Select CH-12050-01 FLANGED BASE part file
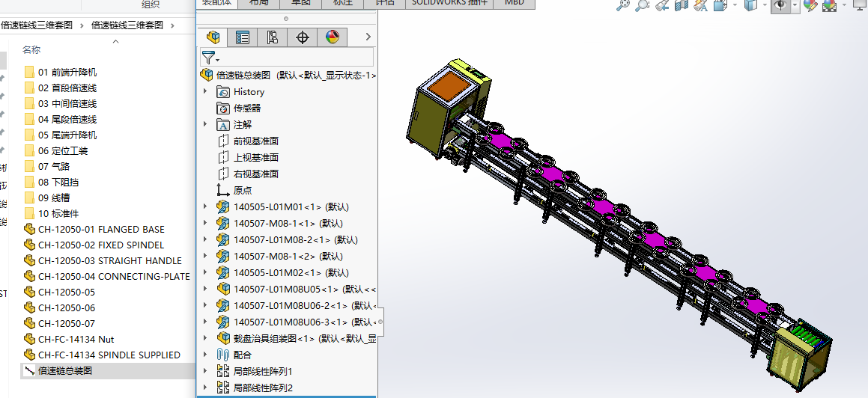Screen dimensions: 868x398 click(94, 229)
